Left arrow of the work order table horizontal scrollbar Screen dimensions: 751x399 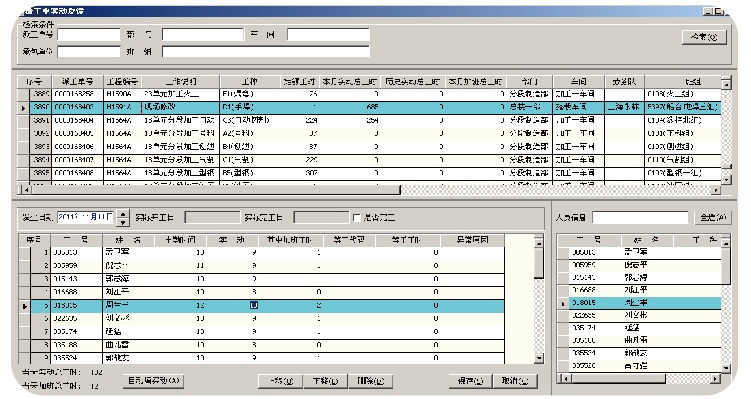click(x=26, y=190)
